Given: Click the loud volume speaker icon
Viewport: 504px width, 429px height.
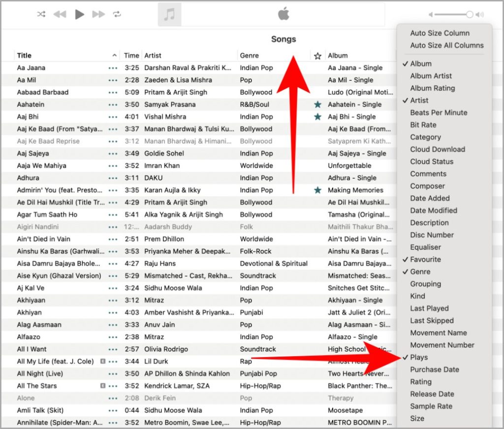Looking at the screenshot, I should [480, 14].
